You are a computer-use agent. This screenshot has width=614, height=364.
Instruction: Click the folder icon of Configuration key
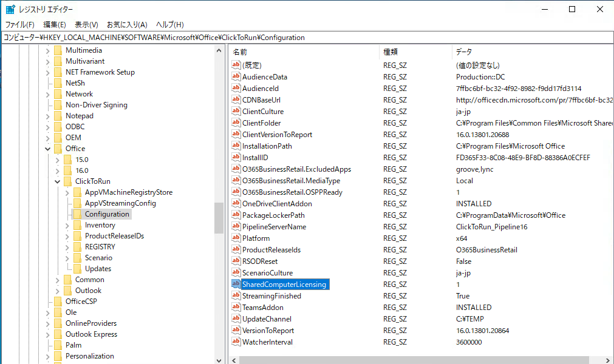(x=77, y=214)
